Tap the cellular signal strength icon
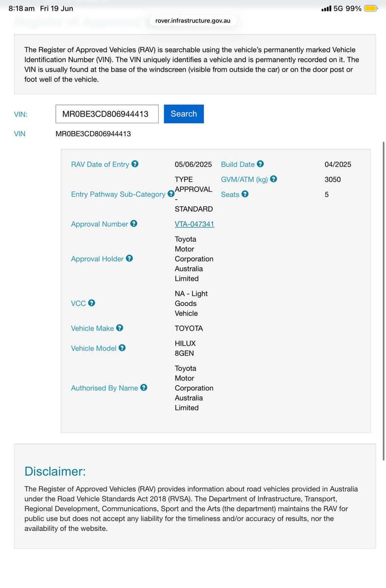The image size is (386, 588). click(x=326, y=8)
